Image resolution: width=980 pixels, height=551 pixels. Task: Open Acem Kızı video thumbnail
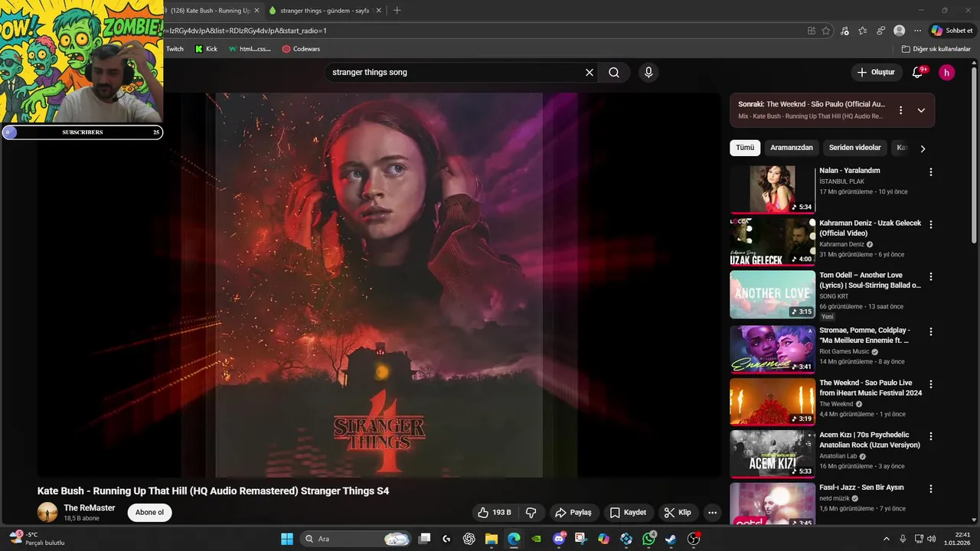click(773, 454)
